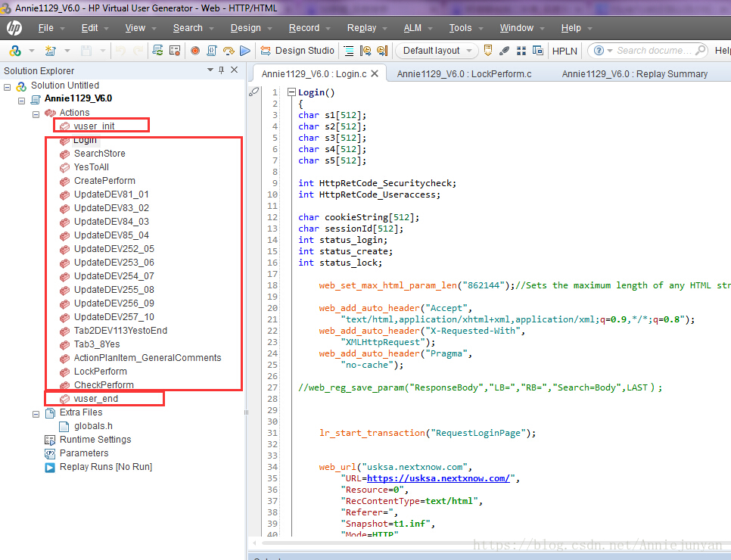Viewport: 731px width, 560px height.
Task: Collapse the Extra Files tree node
Action: point(36,414)
